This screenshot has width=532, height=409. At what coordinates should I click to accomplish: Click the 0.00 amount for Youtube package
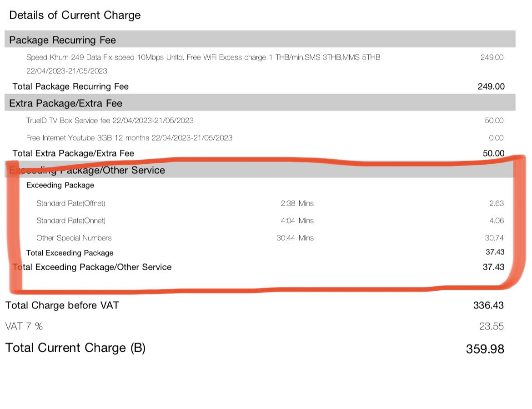coord(496,137)
